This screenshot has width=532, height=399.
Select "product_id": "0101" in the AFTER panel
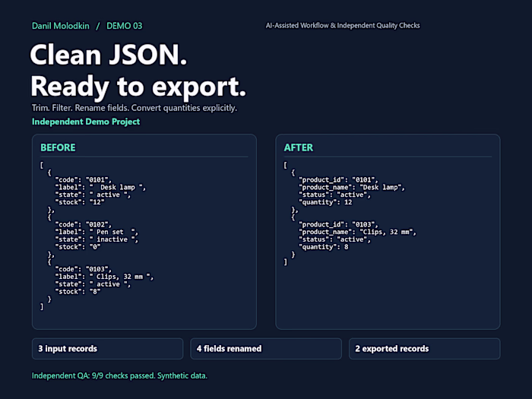tap(338, 180)
